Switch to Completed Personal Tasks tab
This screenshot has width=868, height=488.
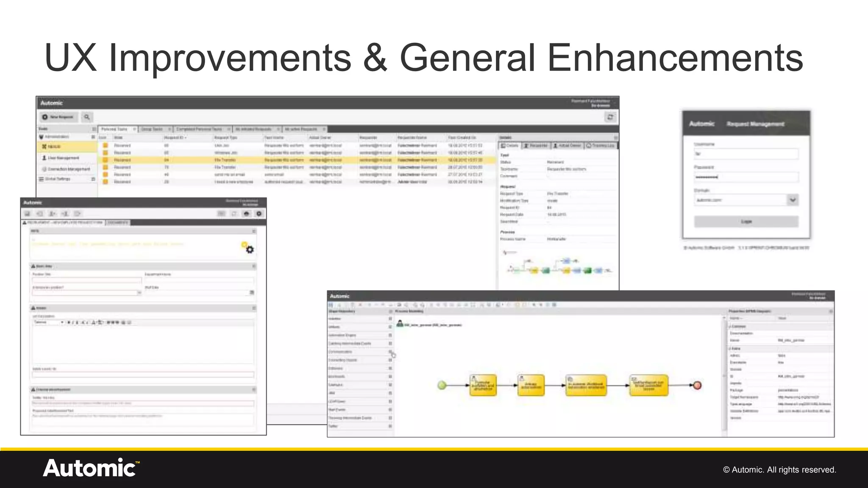[199, 129]
